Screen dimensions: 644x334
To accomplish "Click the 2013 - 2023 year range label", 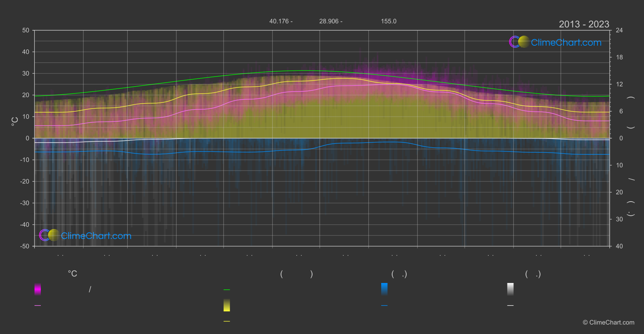I will pos(584,24).
